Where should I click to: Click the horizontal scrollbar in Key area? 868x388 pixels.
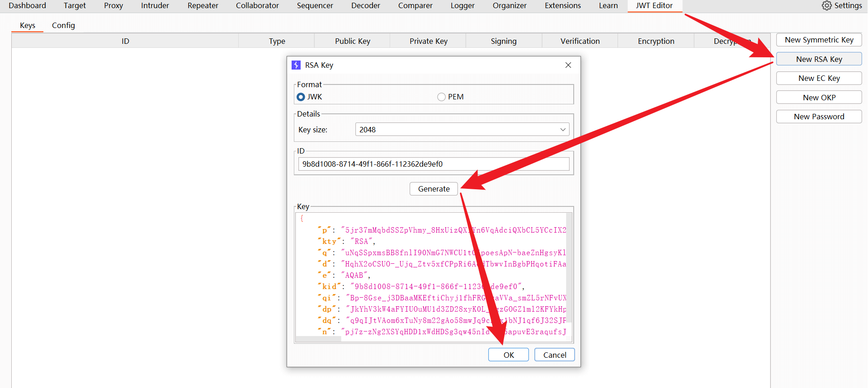[x=319, y=339]
